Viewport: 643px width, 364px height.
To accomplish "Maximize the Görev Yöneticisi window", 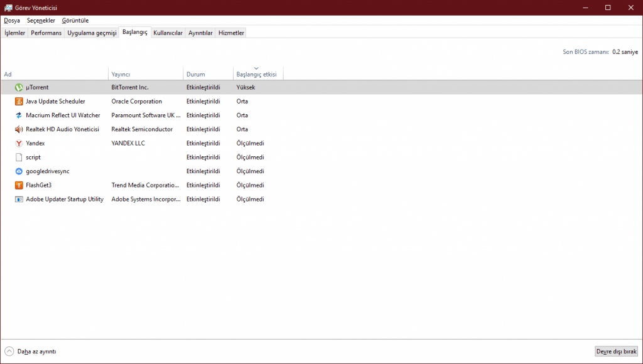I will 608,8.
